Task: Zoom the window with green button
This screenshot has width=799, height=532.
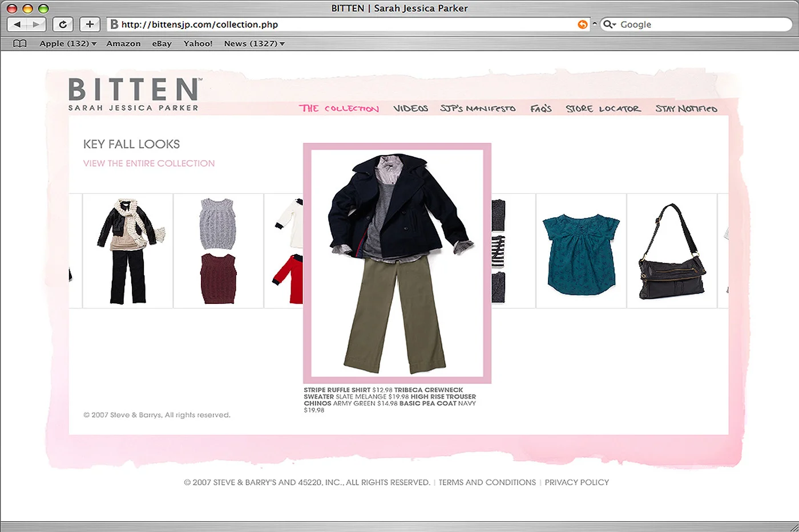Action: pos(43,9)
